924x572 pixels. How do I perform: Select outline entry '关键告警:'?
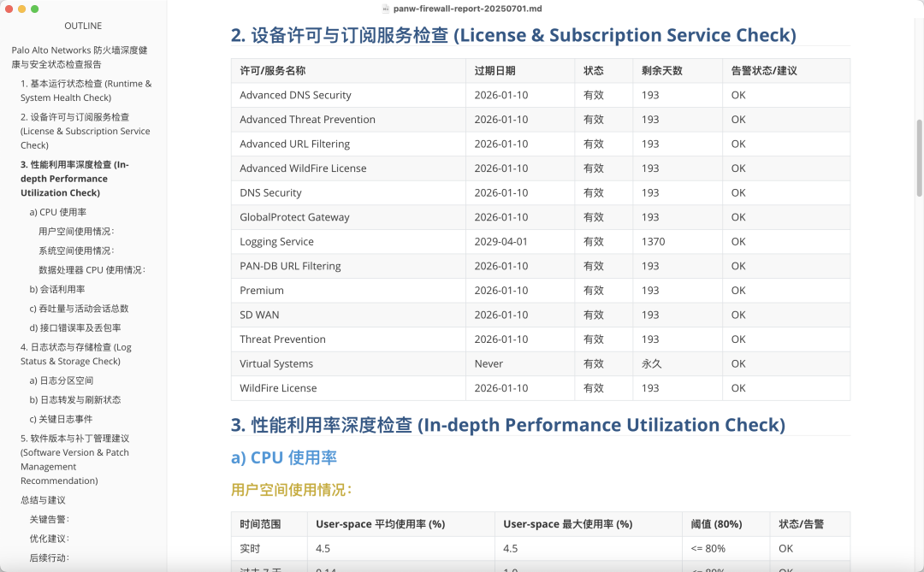click(50, 520)
